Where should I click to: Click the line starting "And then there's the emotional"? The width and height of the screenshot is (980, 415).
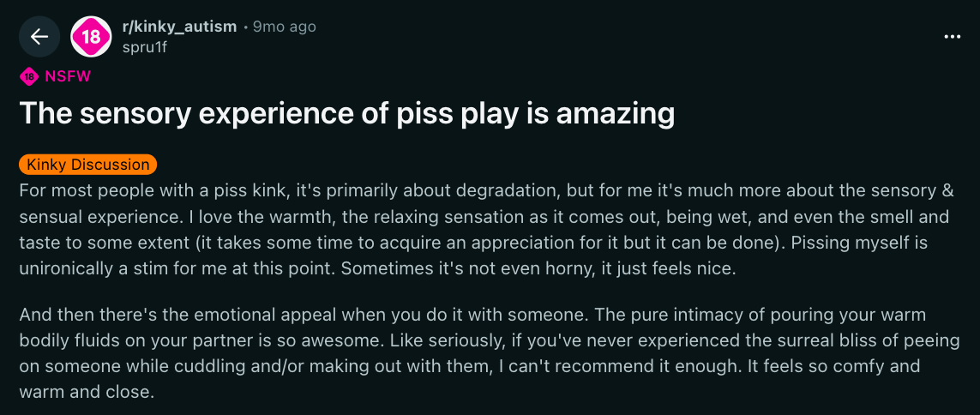pos(472,314)
